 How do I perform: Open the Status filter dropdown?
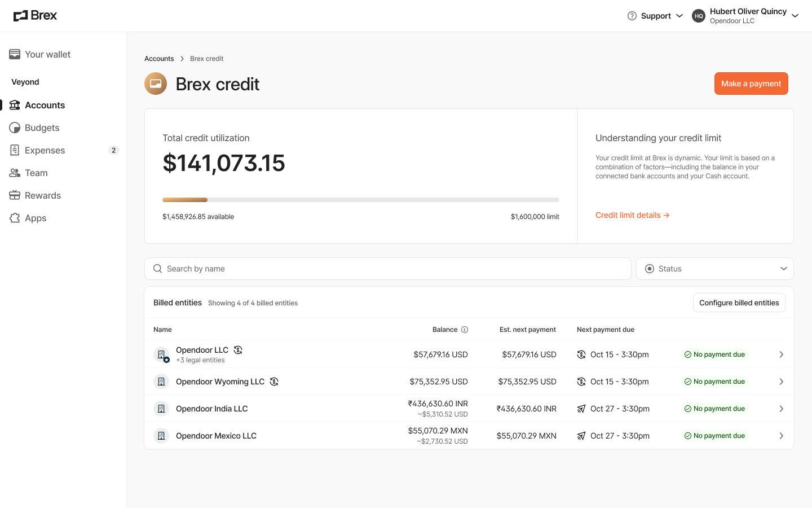715,269
